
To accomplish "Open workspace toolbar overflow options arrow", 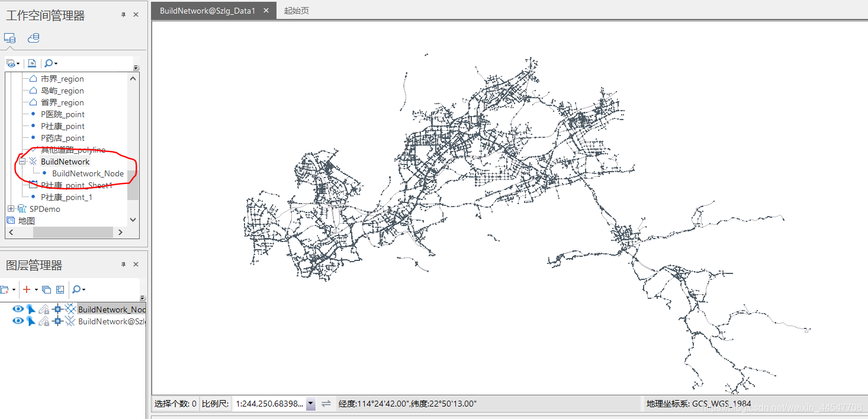I will click(136, 67).
